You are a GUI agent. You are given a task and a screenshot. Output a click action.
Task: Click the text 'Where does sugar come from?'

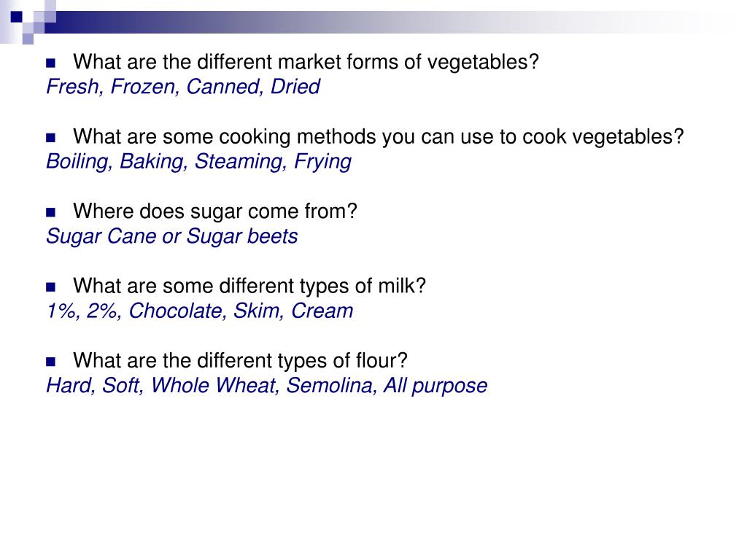(x=215, y=211)
